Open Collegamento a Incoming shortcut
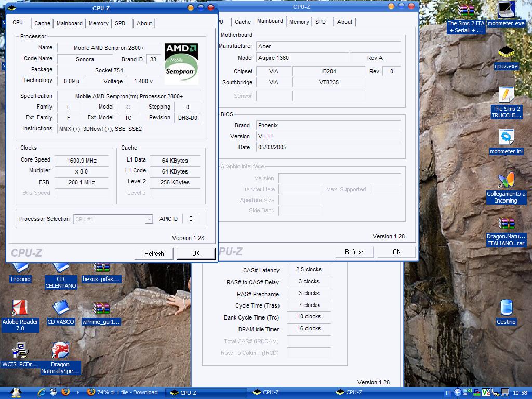Viewport: 532px width, 399px height. [506, 188]
